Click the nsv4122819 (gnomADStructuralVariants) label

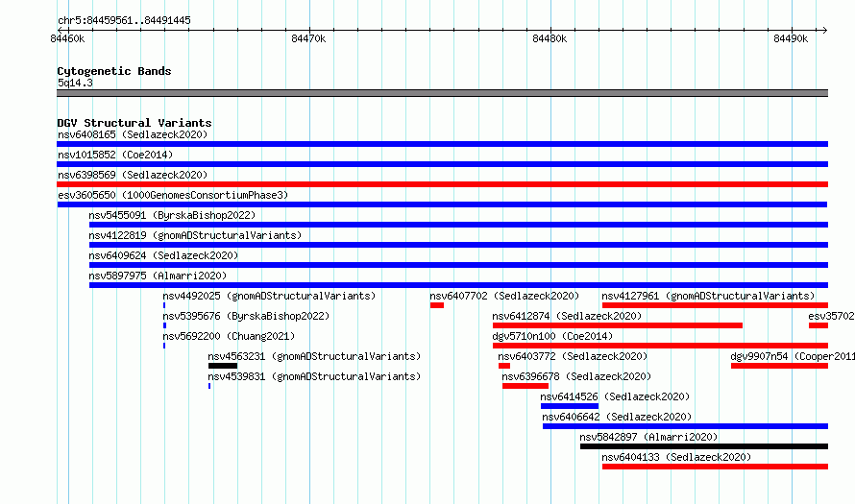pos(195,235)
